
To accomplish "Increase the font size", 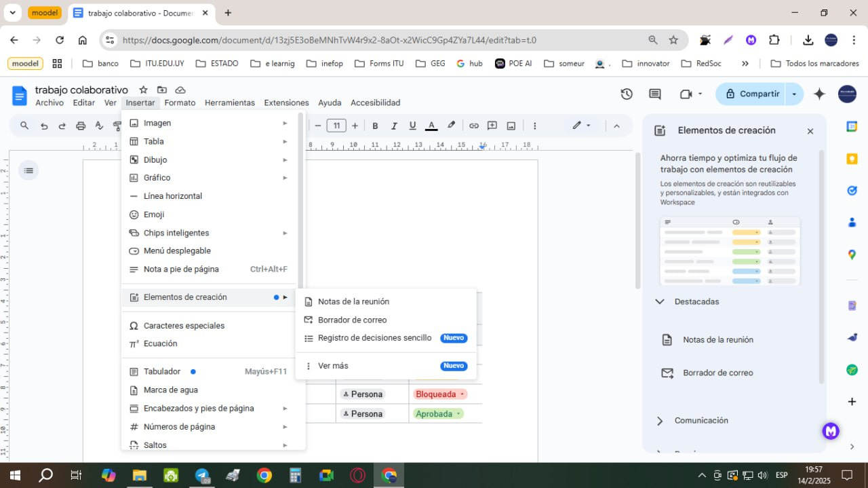I will [355, 126].
